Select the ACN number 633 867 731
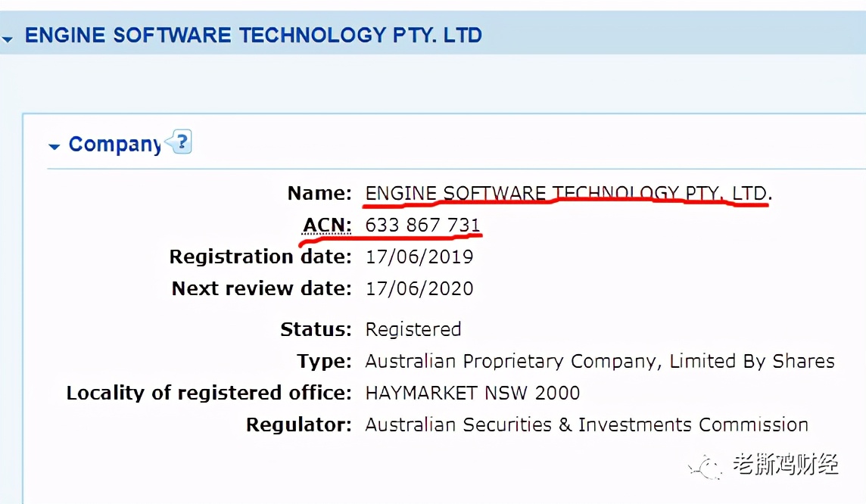The height and width of the screenshot is (504, 866). tap(422, 226)
